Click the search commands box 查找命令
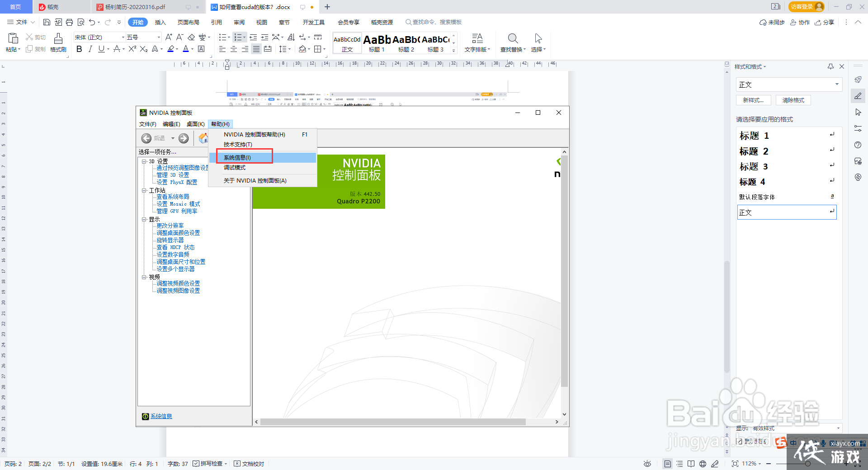 tap(434, 22)
